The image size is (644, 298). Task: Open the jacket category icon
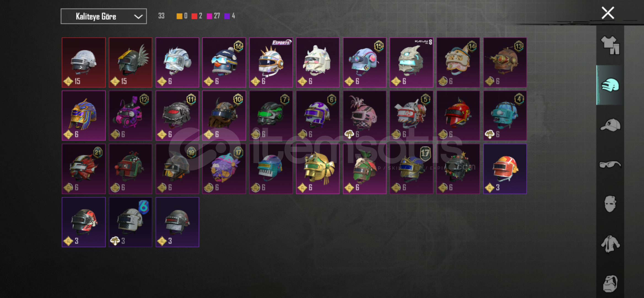click(x=610, y=244)
